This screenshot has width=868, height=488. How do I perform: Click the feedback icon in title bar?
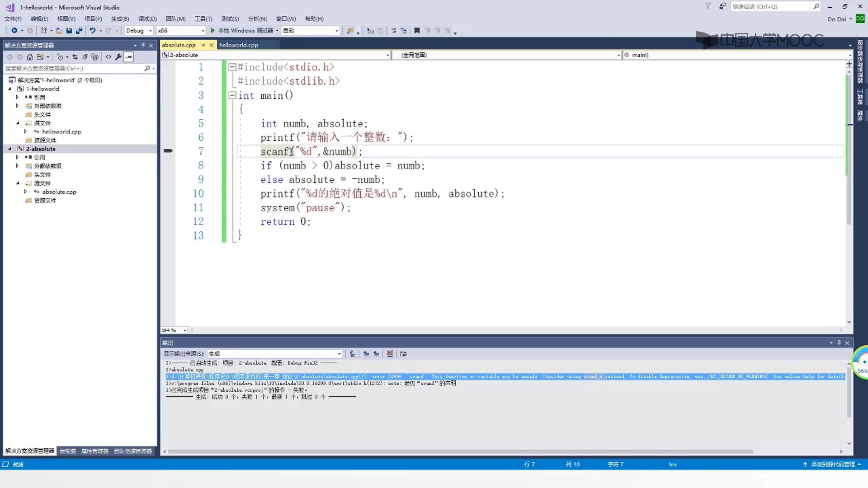point(722,6)
